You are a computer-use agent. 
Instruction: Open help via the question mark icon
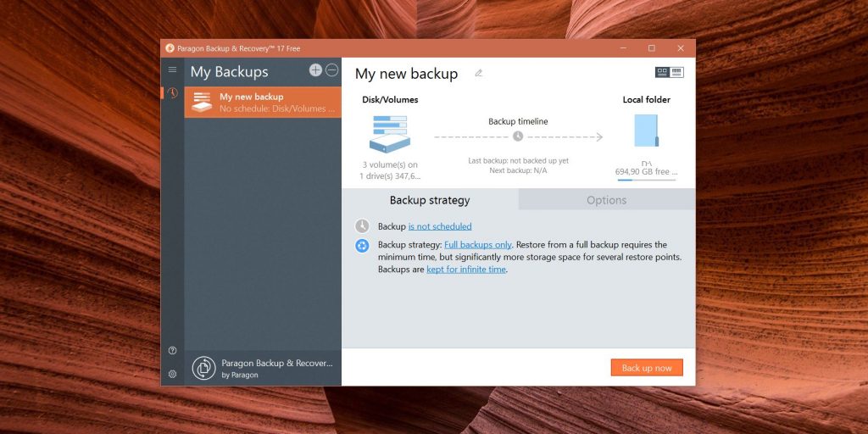click(172, 351)
